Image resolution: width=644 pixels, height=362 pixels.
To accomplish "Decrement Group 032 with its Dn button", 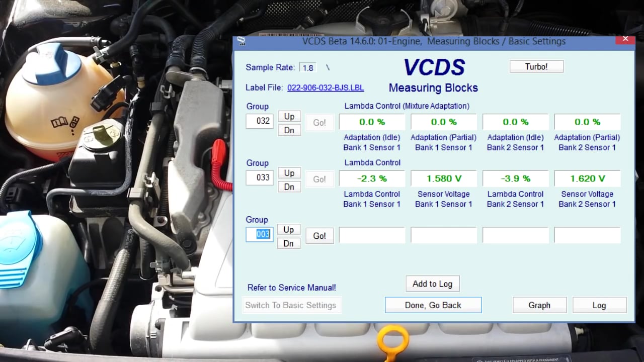I will tap(289, 130).
